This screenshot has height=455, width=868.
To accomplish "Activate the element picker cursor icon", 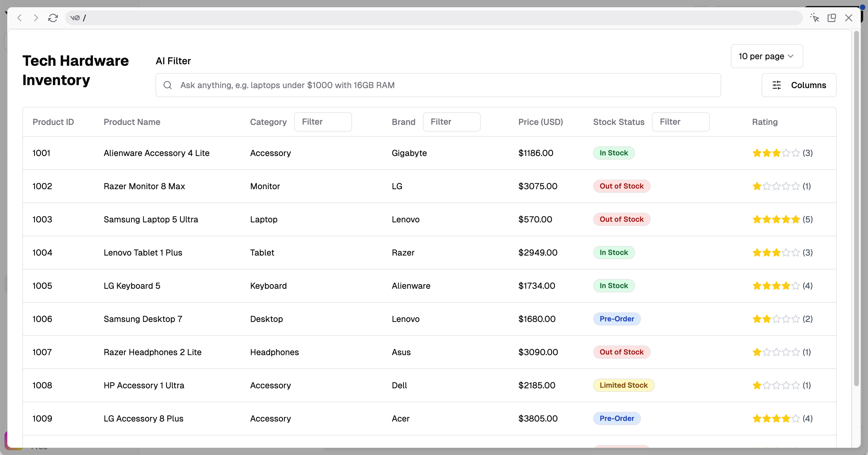I will tap(814, 18).
